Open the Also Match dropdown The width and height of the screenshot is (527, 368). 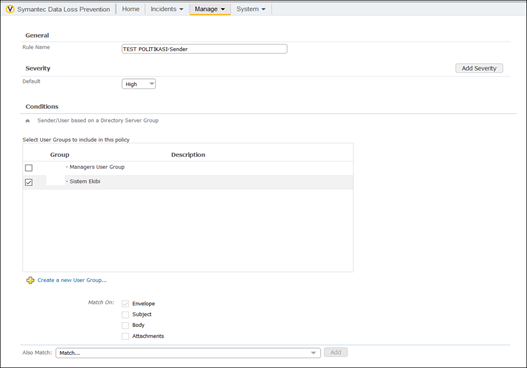pyautogui.click(x=188, y=353)
